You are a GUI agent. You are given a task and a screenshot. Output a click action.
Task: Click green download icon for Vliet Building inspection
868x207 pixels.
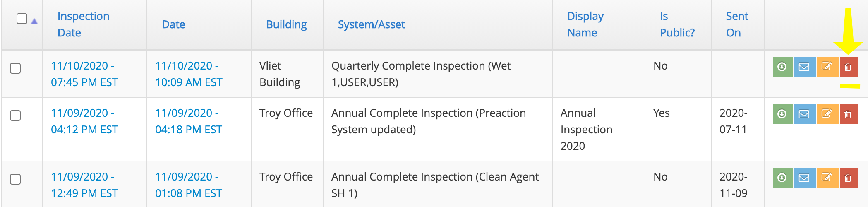782,67
